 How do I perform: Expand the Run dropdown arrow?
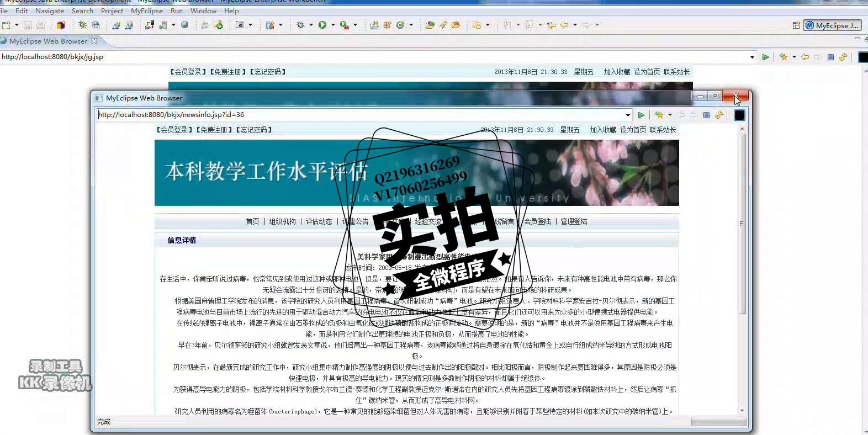pos(333,25)
